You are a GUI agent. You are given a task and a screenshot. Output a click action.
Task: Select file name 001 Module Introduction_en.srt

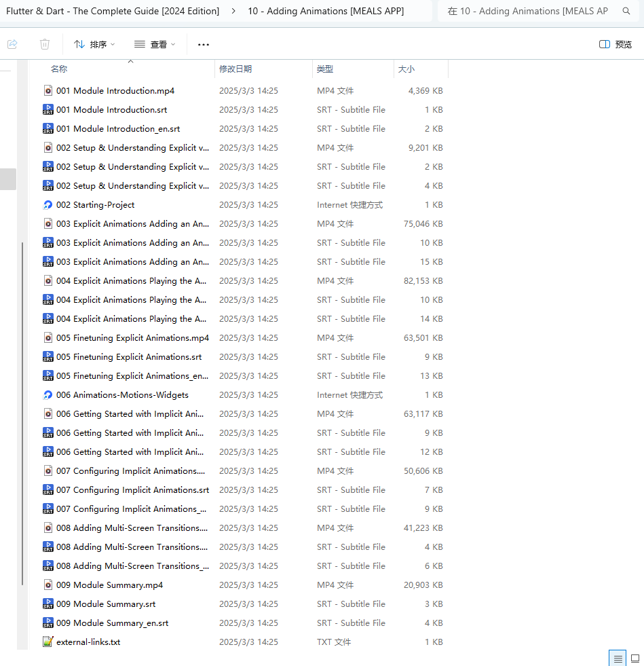[x=118, y=129]
